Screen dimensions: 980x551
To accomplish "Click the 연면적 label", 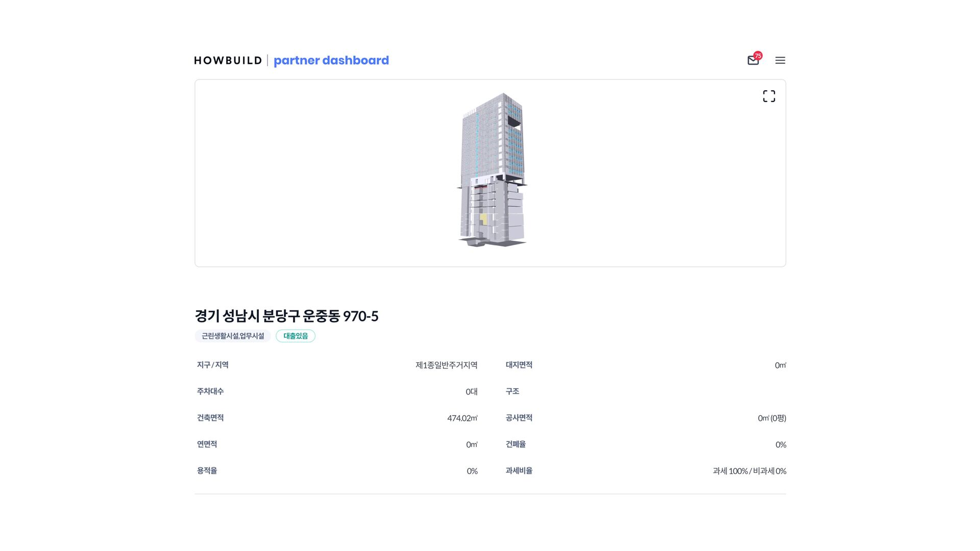I will pos(207,444).
